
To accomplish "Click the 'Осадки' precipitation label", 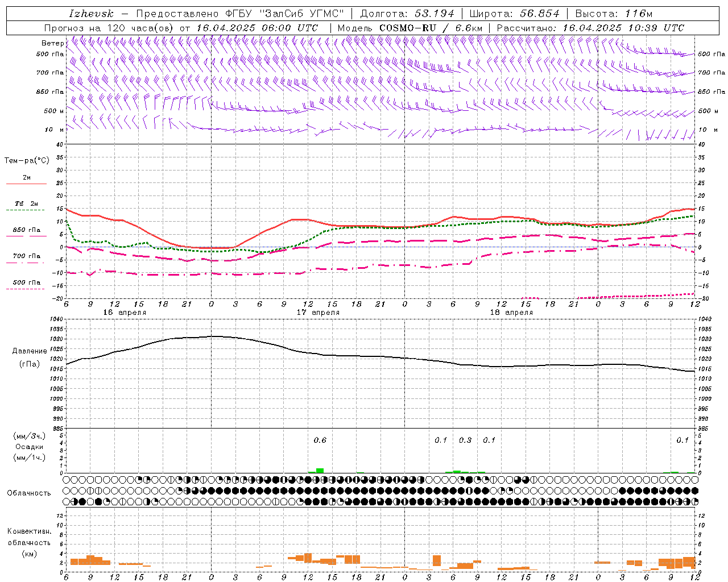I will coord(30,447).
